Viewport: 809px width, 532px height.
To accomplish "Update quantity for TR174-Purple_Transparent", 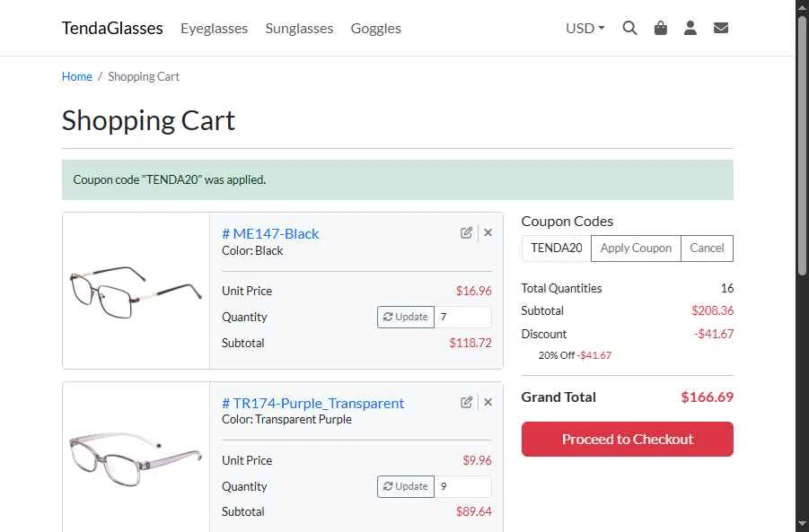I will tap(406, 486).
